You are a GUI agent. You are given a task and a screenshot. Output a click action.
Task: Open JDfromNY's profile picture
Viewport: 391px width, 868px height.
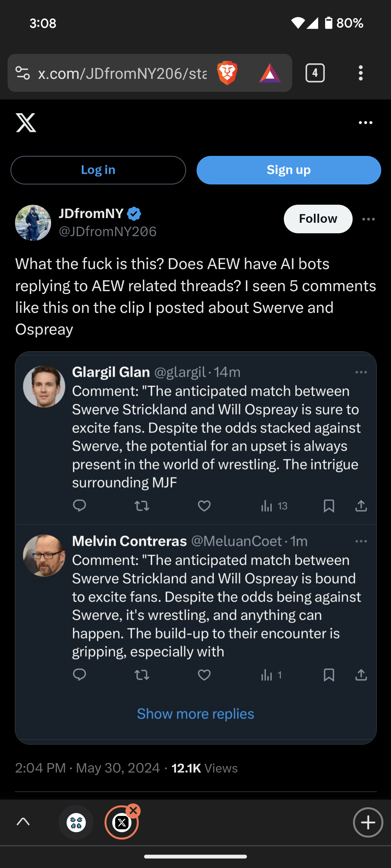coord(33,223)
